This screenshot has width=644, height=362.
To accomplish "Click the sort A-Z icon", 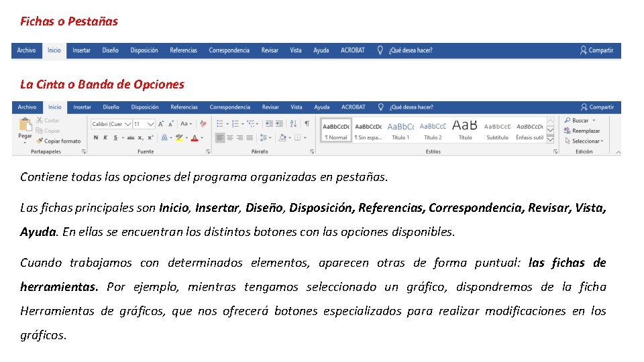I will pos(293,123).
